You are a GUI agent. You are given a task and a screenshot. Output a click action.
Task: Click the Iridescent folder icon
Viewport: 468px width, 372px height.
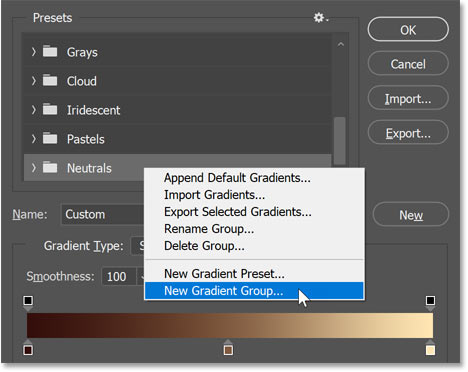(50, 109)
